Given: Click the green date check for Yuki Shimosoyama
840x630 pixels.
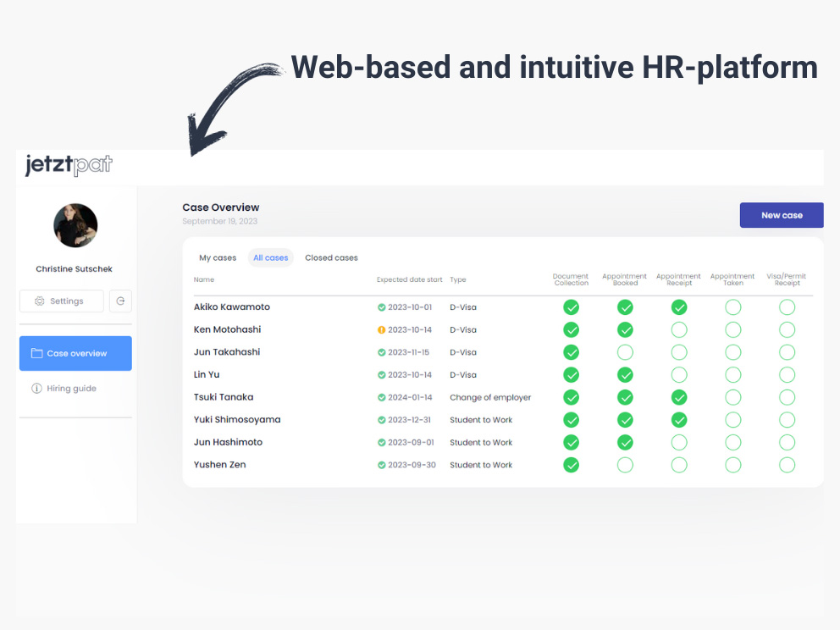Looking at the screenshot, I should point(381,420).
